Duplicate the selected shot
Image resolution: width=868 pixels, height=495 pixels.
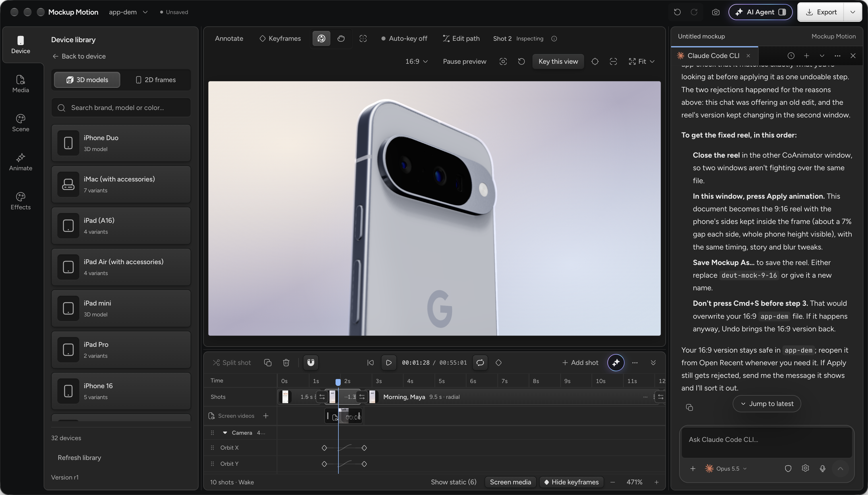point(268,363)
